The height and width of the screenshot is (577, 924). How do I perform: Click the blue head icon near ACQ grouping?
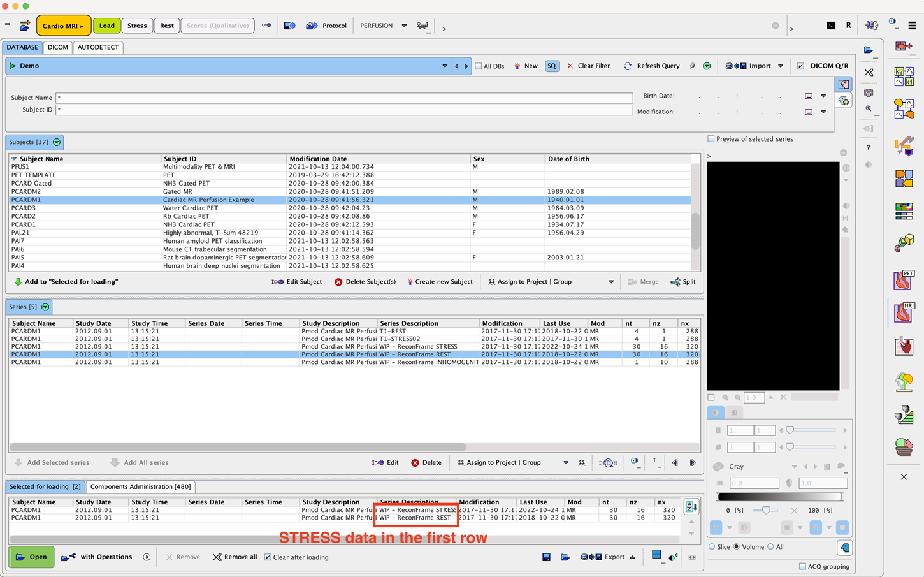click(844, 548)
